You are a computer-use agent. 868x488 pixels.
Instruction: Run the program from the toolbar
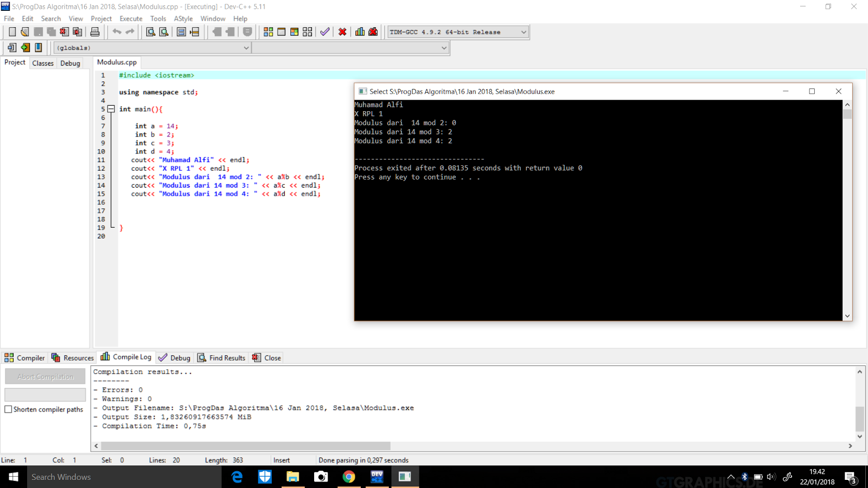pos(281,31)
